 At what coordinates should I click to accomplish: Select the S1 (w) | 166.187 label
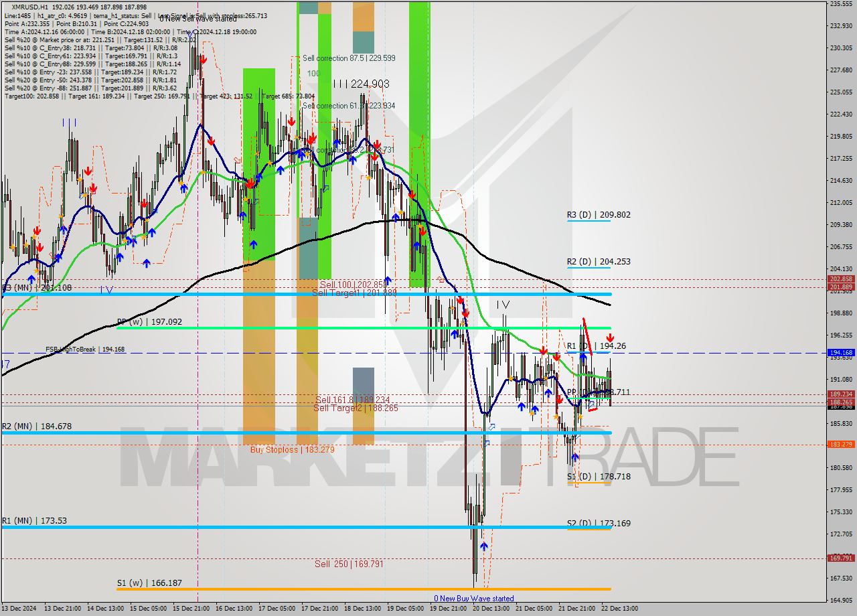click(149, 583)
